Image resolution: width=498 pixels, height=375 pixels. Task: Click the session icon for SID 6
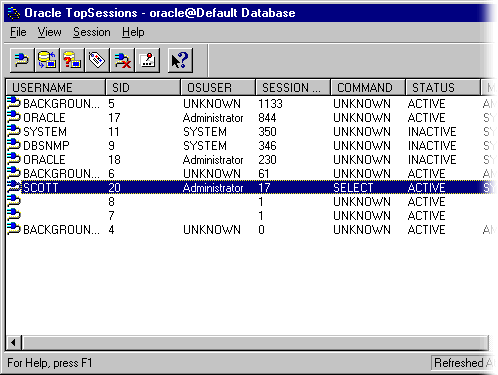pyautogui.click(x=14, y=173)
